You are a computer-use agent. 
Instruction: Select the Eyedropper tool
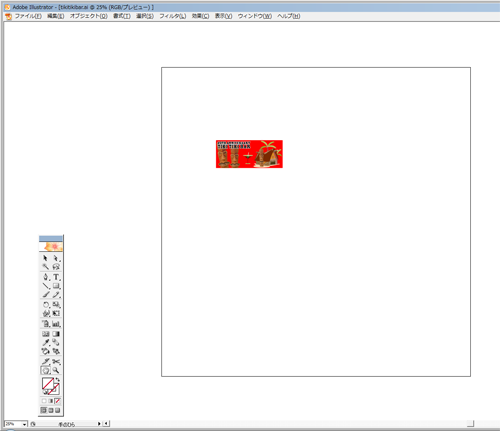click(x=46, y=342)
